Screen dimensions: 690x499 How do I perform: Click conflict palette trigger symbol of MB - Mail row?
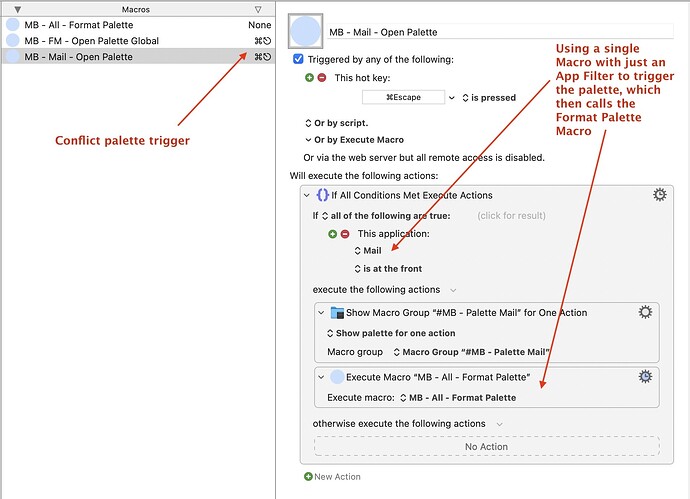(263, 57)
